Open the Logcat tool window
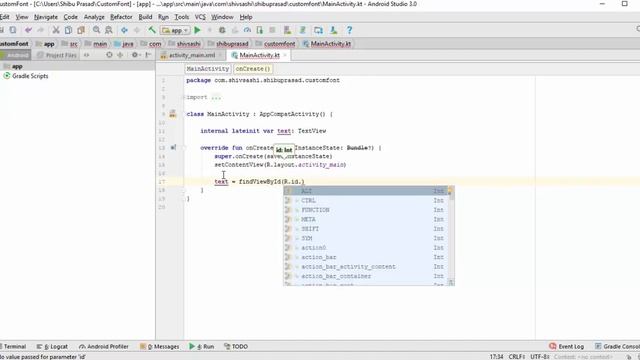 tap(52, 347)
